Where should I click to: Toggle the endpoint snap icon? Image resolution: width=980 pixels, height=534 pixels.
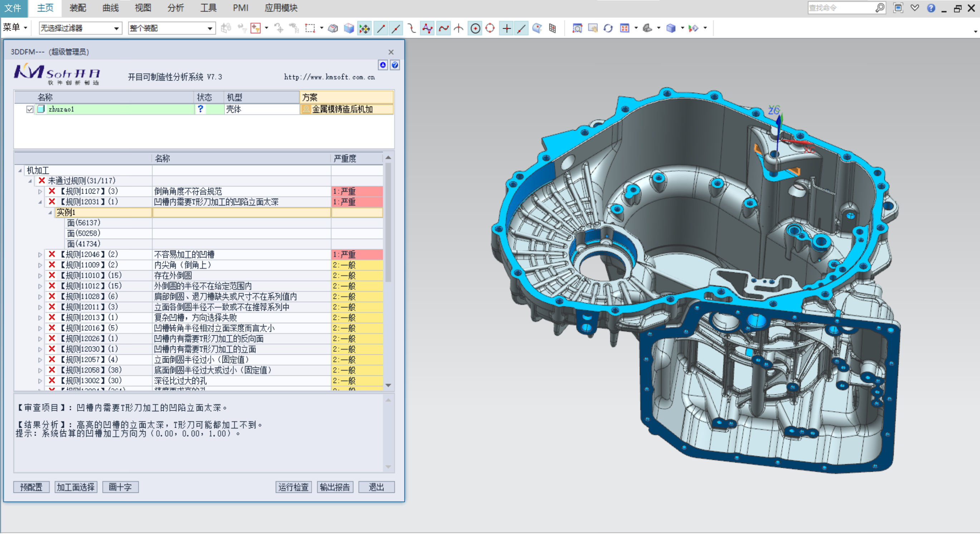(x=381, y=28)
